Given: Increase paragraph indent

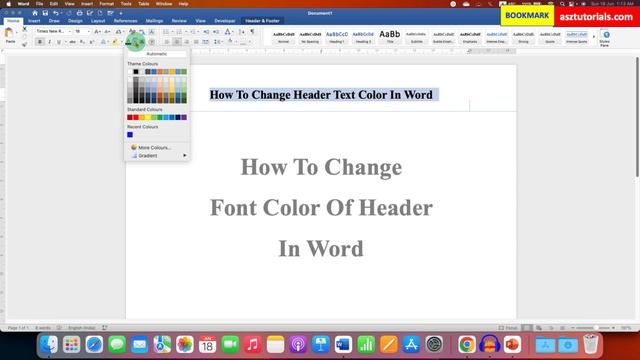Looking at the screenshot, I should pos(216,31).
